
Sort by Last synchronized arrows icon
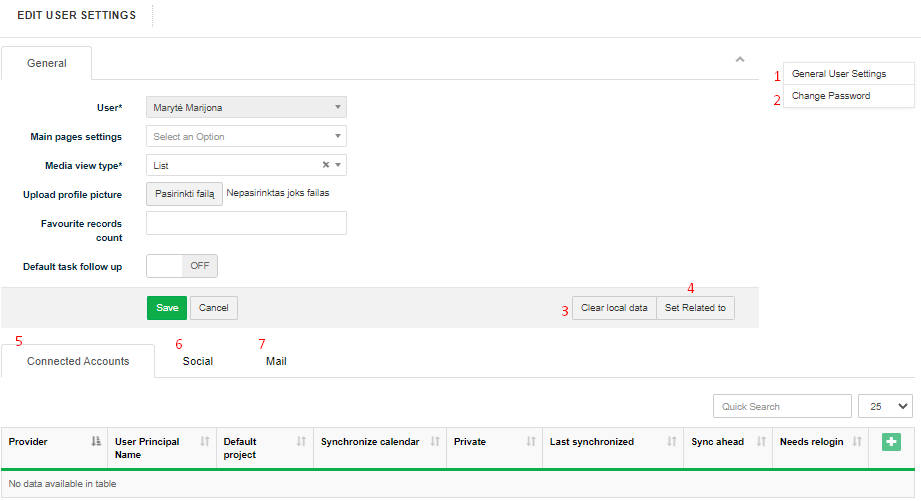(670, 442)
